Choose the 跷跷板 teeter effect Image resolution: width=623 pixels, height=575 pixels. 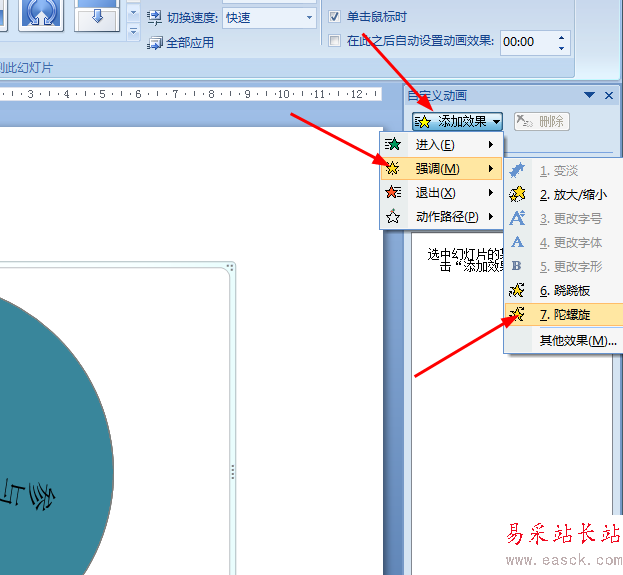pyautogui.click(x=564, y=290)
